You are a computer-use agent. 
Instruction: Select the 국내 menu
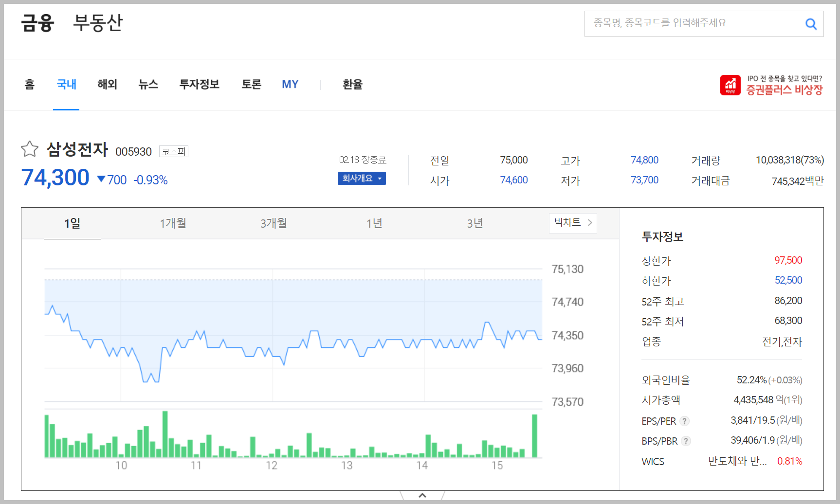click(66, 84)
